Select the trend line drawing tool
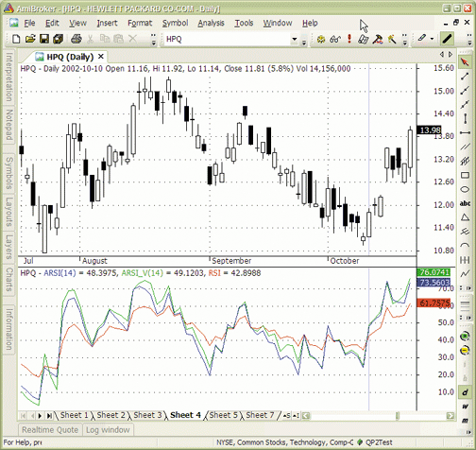476x450 pixels. tap(465, 77)
